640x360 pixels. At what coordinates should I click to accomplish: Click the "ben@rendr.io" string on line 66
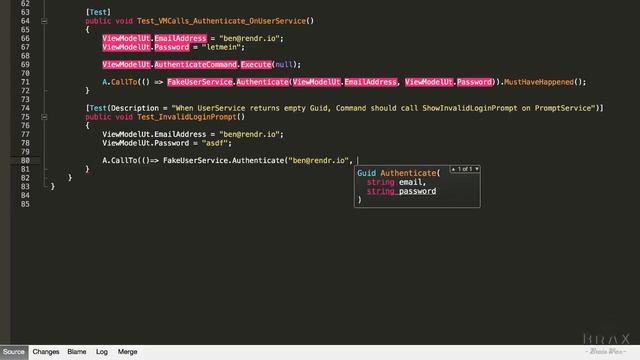point(249,38)
